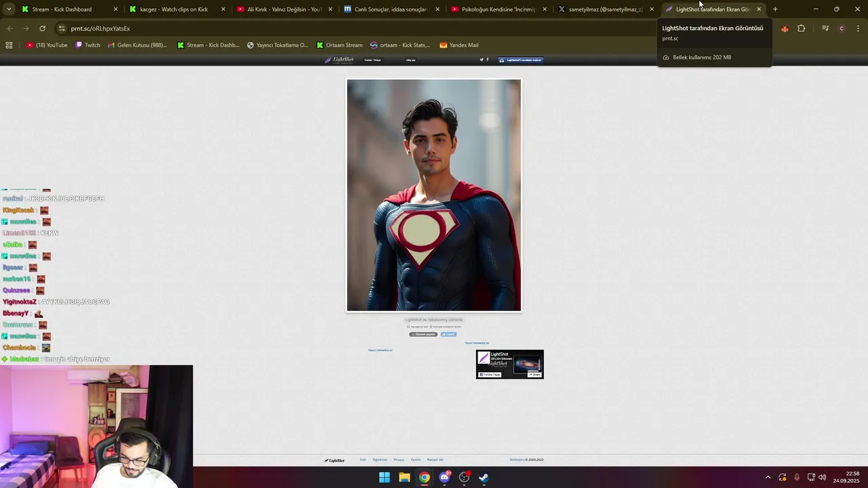The image size is (868, 488).
Task: Toggle the second checkbox below the image caption
Action: (x=431, y=327)
